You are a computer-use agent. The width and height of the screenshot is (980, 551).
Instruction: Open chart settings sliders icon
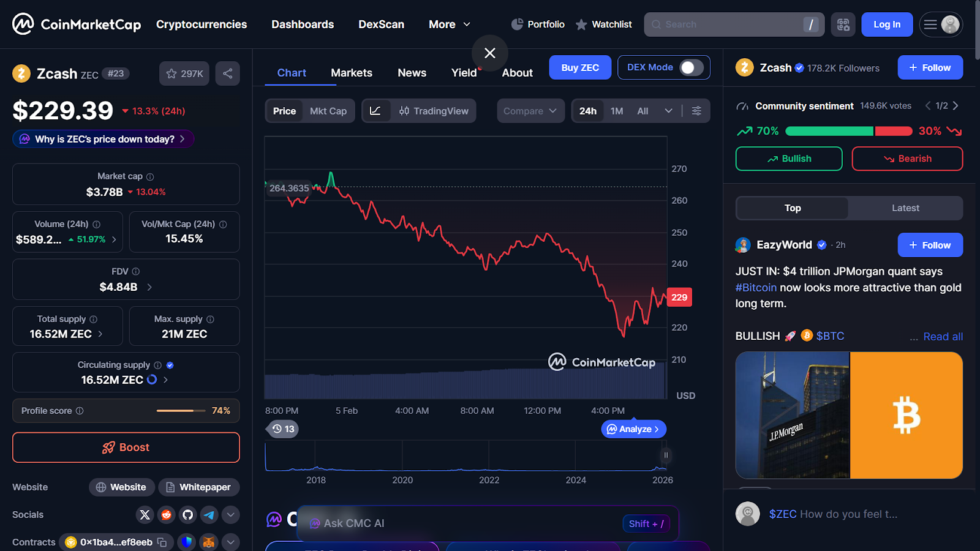pos(696,111)
